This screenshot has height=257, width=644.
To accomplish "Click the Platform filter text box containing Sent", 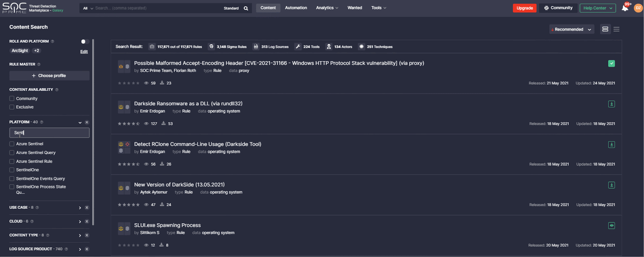I will coord(50,133).
